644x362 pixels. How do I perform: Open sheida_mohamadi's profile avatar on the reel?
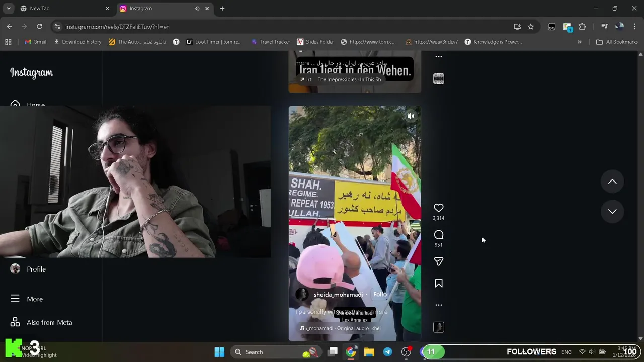[x=302, y=295]
